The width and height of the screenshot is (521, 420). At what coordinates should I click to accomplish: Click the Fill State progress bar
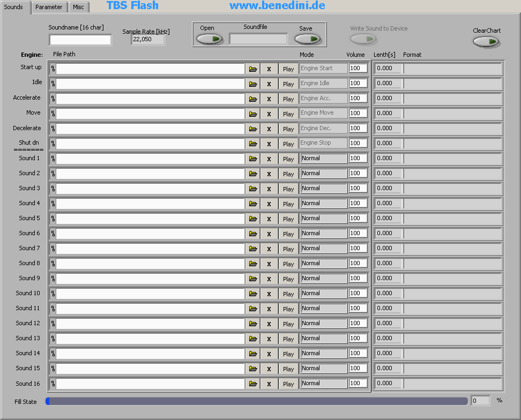pyautogui.click(x=256, y=401)
